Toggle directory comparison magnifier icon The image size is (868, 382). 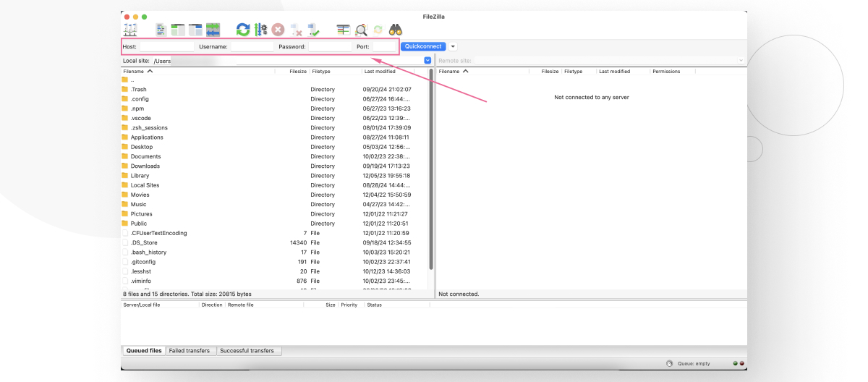[x=361, y=30]
